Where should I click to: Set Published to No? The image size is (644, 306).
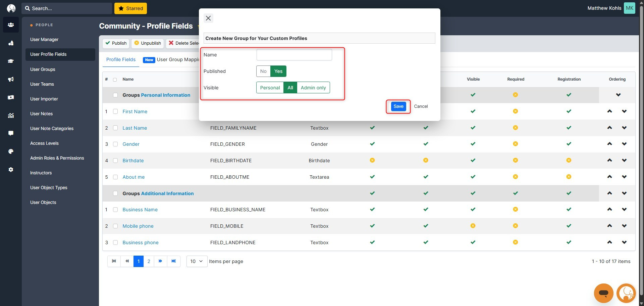(x=263, y=71)
